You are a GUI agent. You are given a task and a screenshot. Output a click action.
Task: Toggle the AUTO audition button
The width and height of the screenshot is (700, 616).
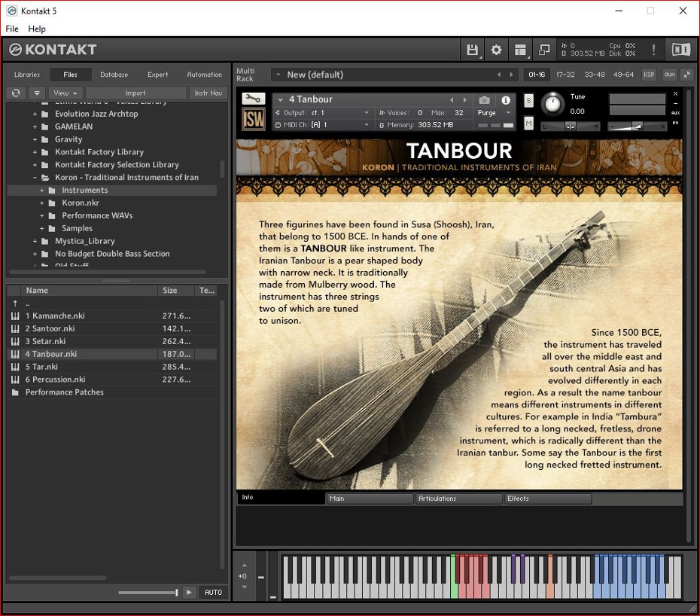click(x=213, y=593)
